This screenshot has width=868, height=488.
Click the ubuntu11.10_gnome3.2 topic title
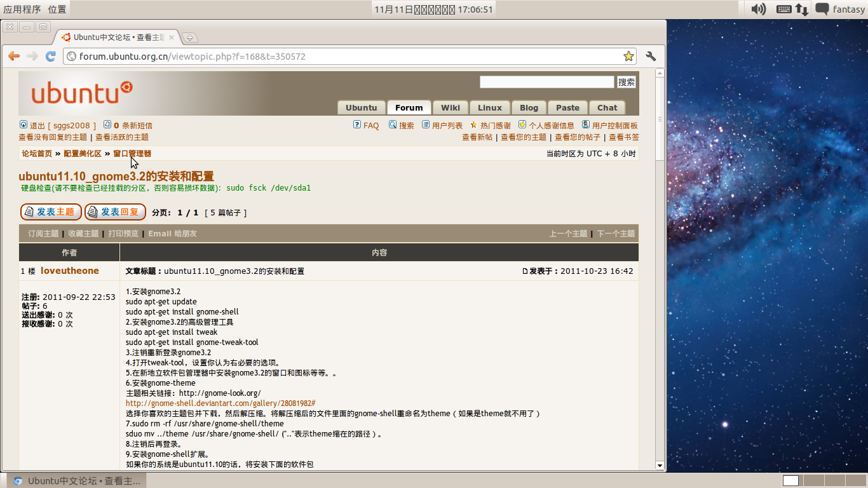(116, 177)
